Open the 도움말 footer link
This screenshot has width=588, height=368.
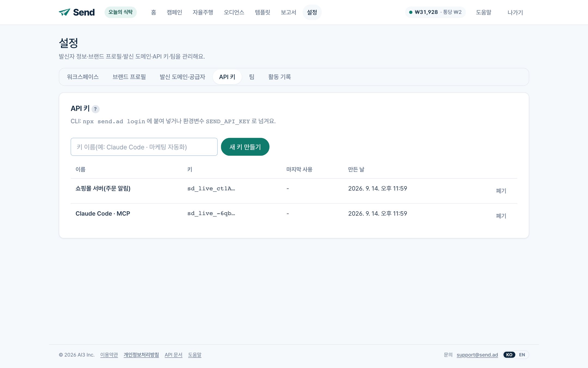(x=195, y=355)
